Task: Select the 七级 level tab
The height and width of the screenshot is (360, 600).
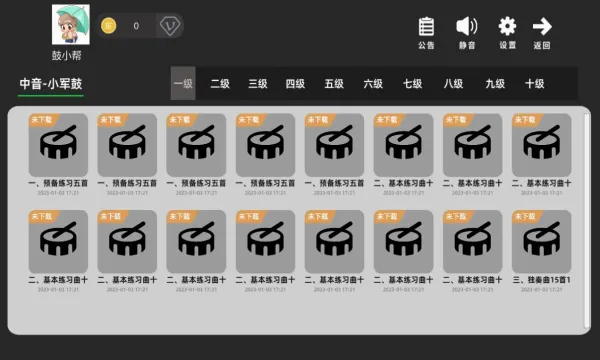Action: [x=412, y=83]
